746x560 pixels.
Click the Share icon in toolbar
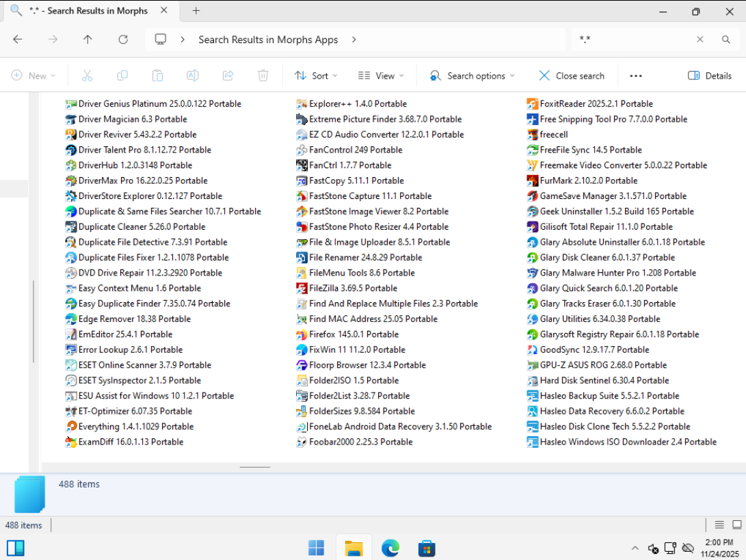tap(228, 76)
